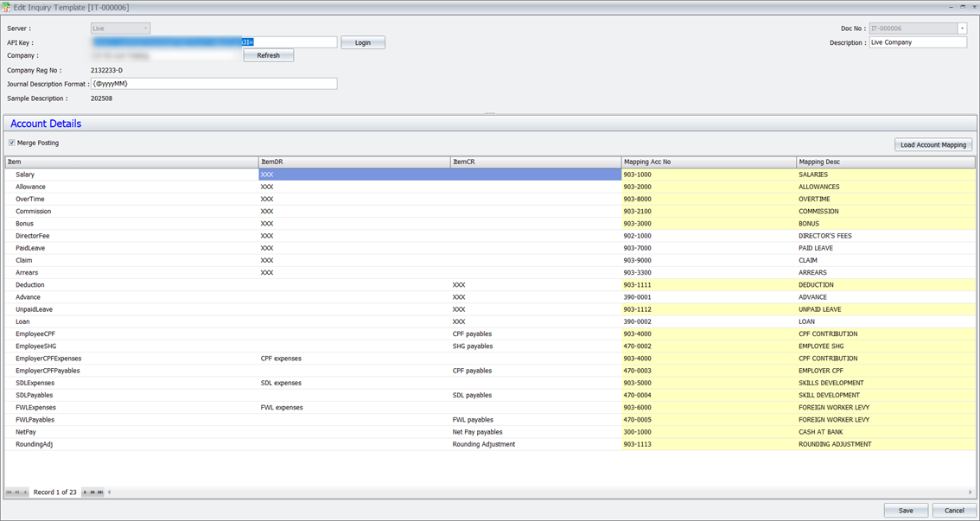
Task: Select the EmployerCPFExpenses row item
Action: click(x=132, y=359)
